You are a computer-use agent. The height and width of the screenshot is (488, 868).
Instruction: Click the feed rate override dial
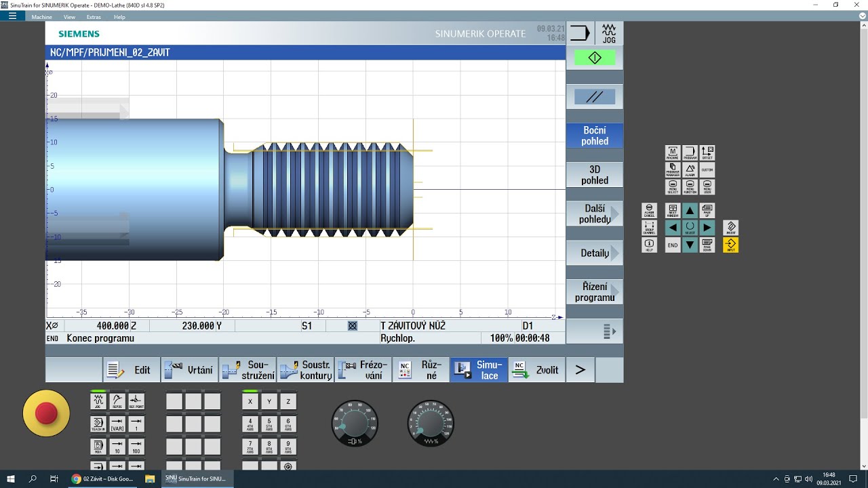(431, 423)
